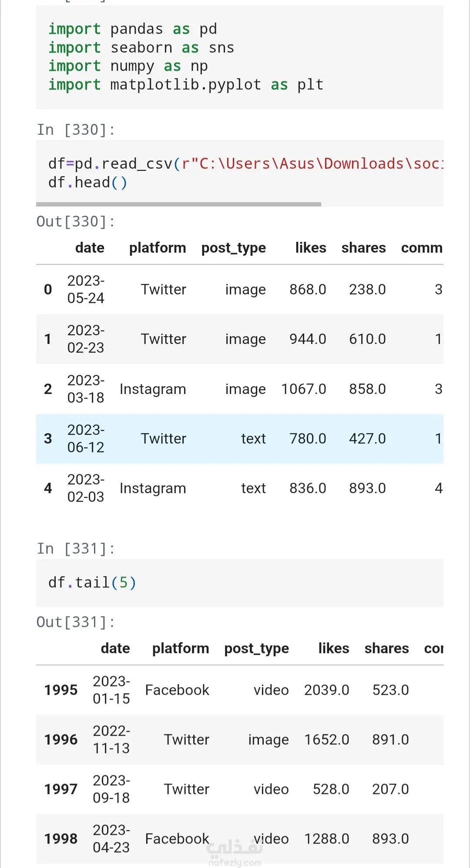Viewport: 470px width, 868px height.
Task: Select the shares column header in first table
Action: click(363, 247)
